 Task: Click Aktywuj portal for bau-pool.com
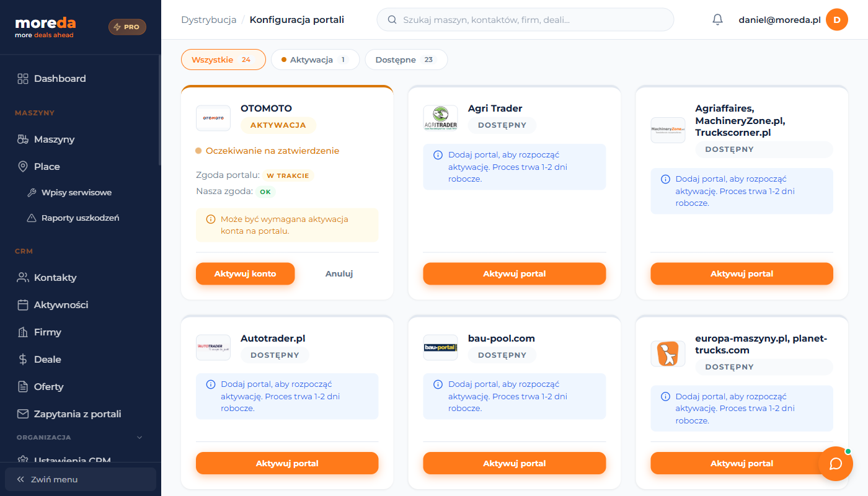[515, 464]
